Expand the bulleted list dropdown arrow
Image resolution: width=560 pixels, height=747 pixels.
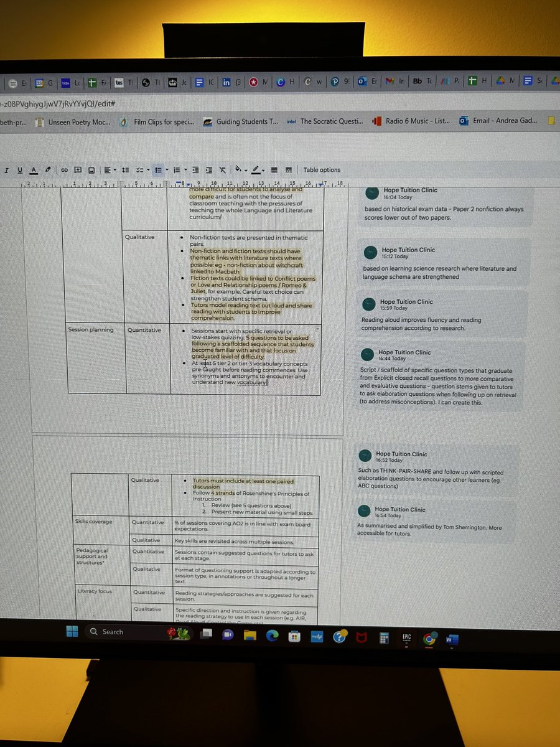167,170
